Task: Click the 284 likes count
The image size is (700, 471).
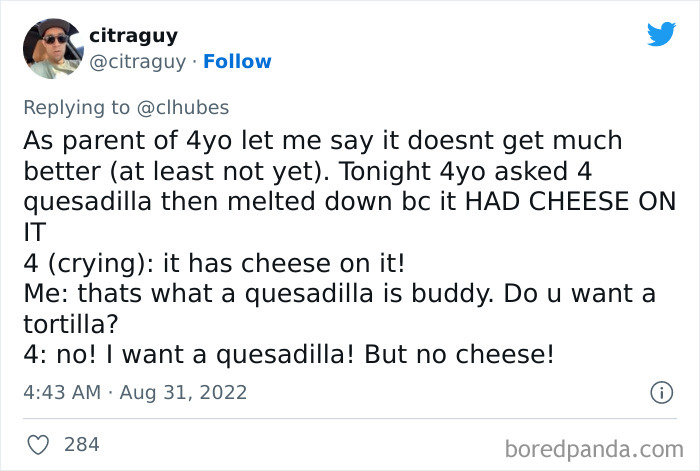Action: click(81, 445)
